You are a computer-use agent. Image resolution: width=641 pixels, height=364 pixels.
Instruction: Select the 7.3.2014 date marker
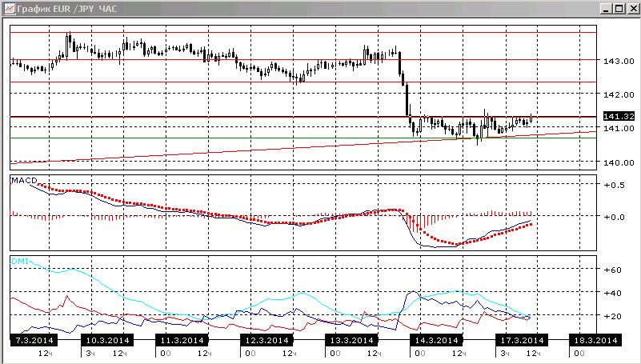[34, 340]
